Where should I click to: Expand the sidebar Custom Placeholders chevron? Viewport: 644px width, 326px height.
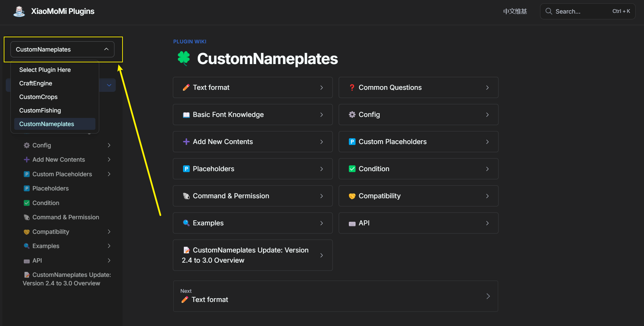(x=109, y=174)
